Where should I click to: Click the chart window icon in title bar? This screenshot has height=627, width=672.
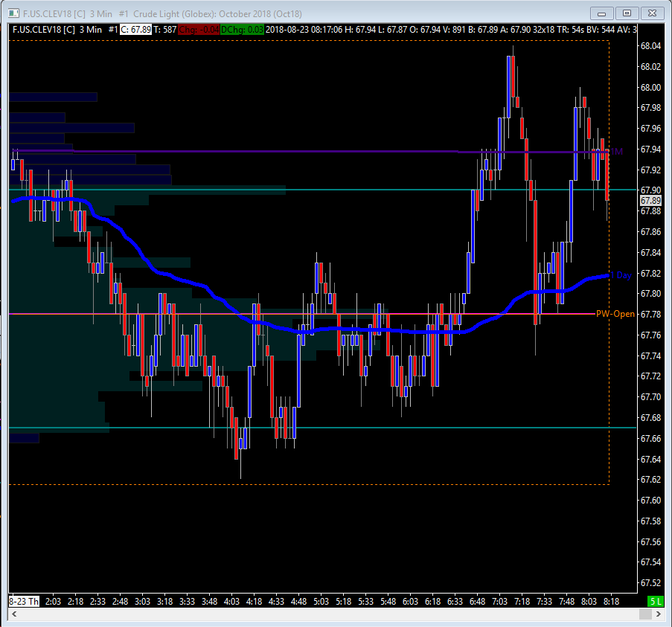(13, 13)
